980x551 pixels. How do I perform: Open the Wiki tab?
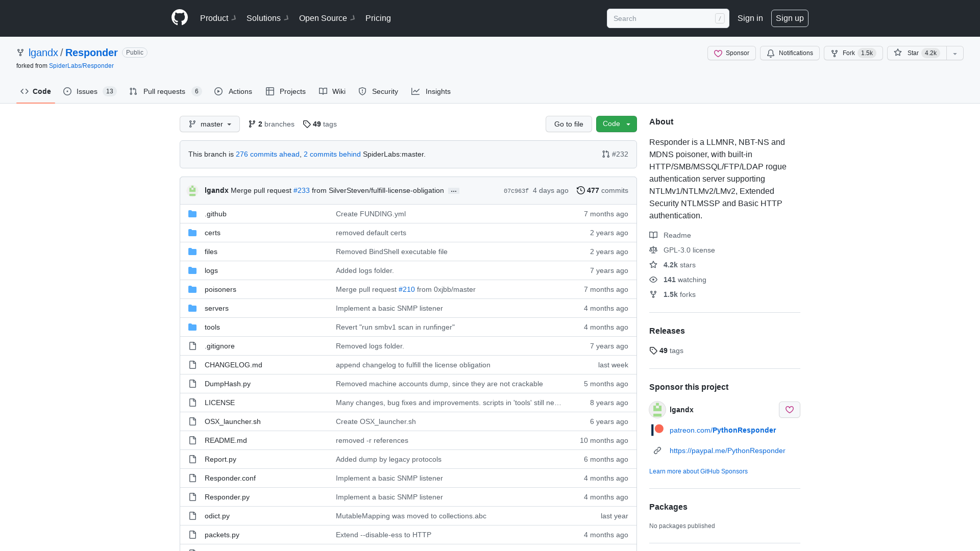click(x=332, y=91)
